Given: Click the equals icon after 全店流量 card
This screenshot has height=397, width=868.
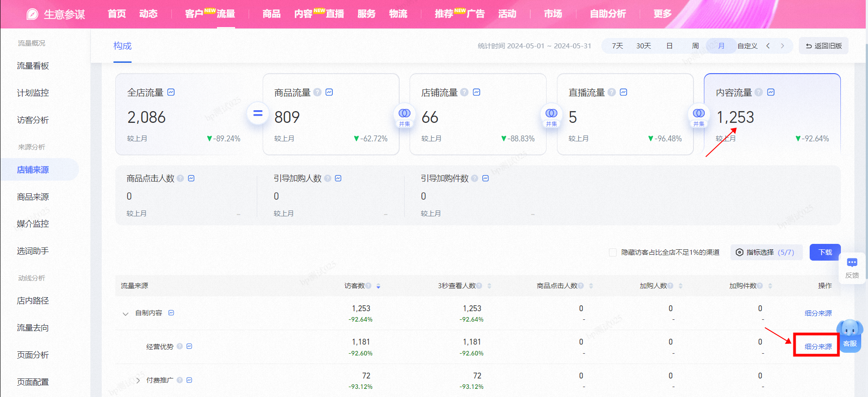Looking at the screenshot, I should pos(258,113).
